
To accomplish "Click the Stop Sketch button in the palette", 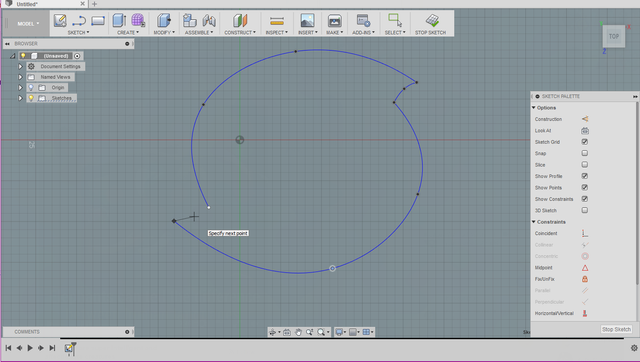I will pos(616,329).
